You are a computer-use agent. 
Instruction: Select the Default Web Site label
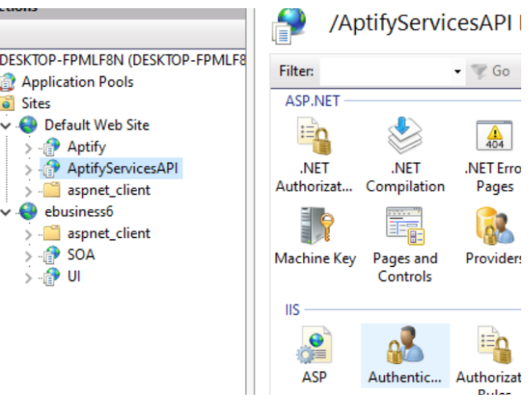pos(97,125)
